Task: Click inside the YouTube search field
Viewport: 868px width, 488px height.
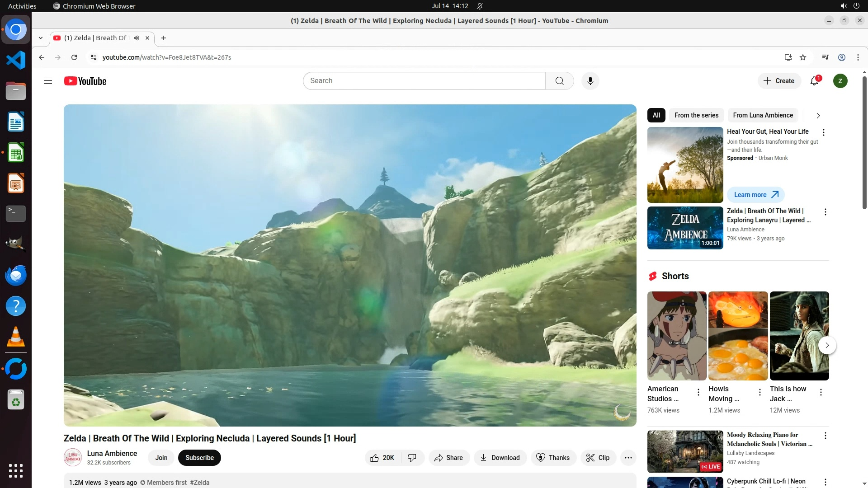Action: [424, 81]
